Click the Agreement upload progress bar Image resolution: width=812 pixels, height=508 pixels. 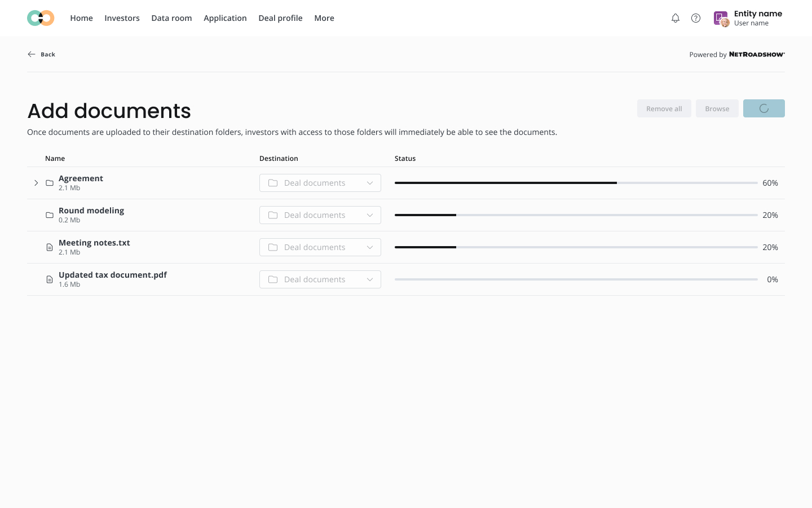(576, 183)
